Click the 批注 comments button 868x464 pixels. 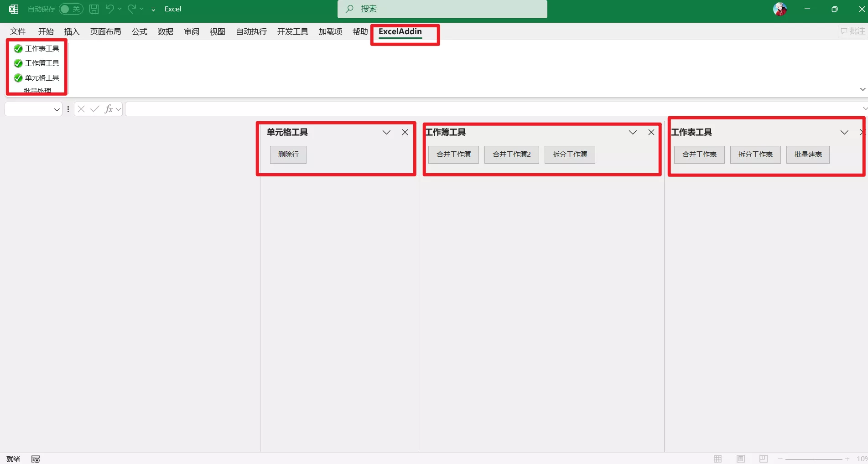click(x=852, y=31)
